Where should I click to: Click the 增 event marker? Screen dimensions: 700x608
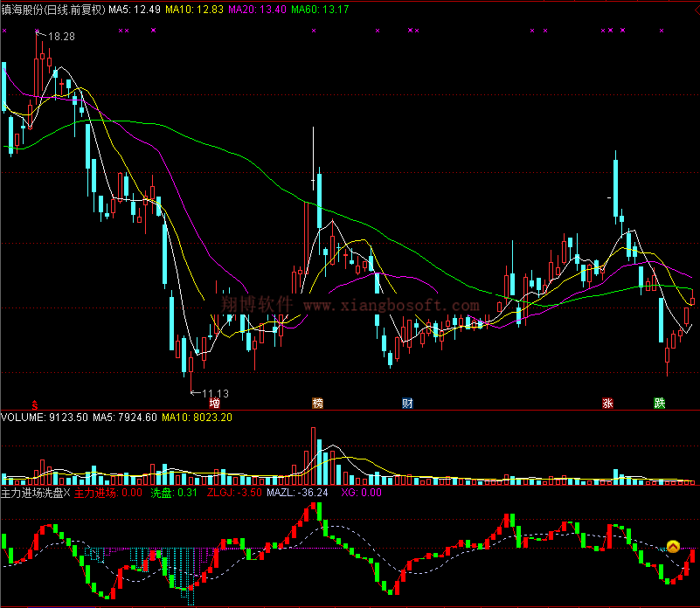[x=213, y=404]
